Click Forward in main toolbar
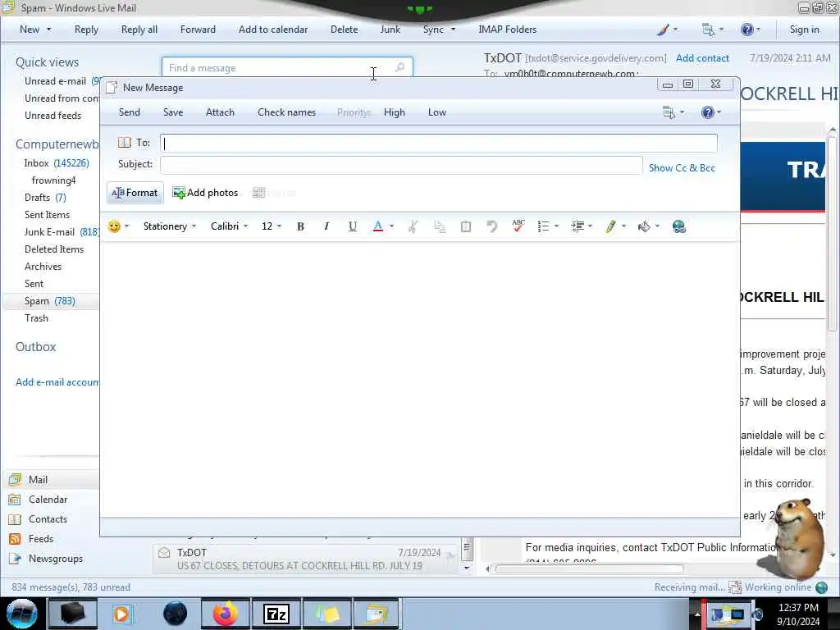The height and width of the screenshot is (630, 840). click(198, 30)
